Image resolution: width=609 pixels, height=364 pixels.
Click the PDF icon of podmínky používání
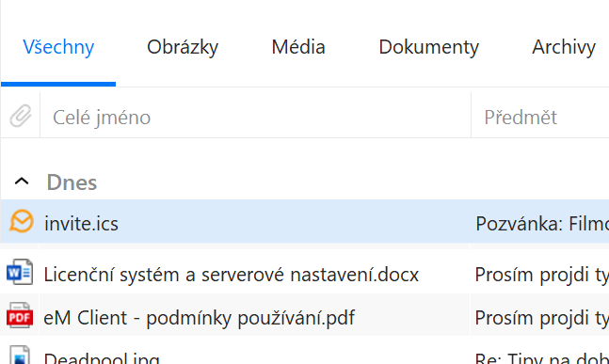(x=20, y=315)
